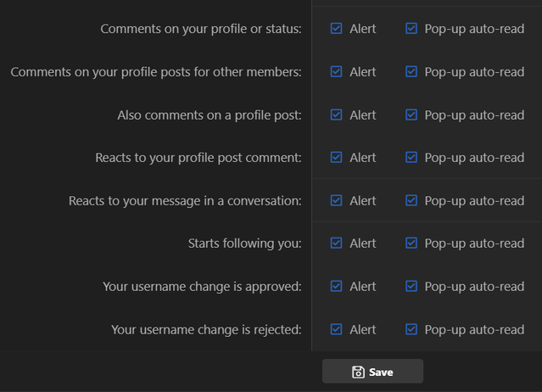Disable Alert for Reacts to your message in a conversation
The width and height of the screenshot is (542, 392).
[337, 200]
